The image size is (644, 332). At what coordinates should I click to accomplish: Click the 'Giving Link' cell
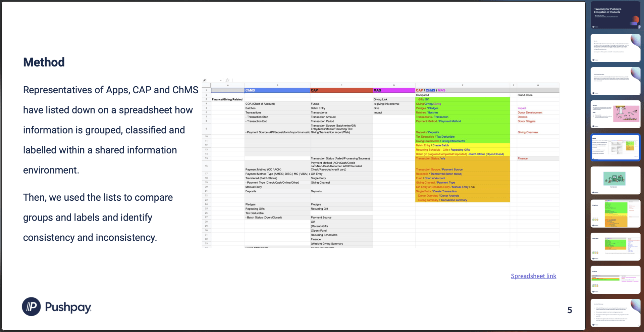[394, 99]
